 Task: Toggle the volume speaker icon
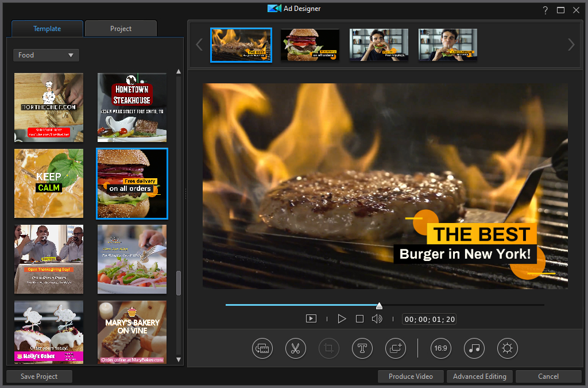(x=377, y=319)
